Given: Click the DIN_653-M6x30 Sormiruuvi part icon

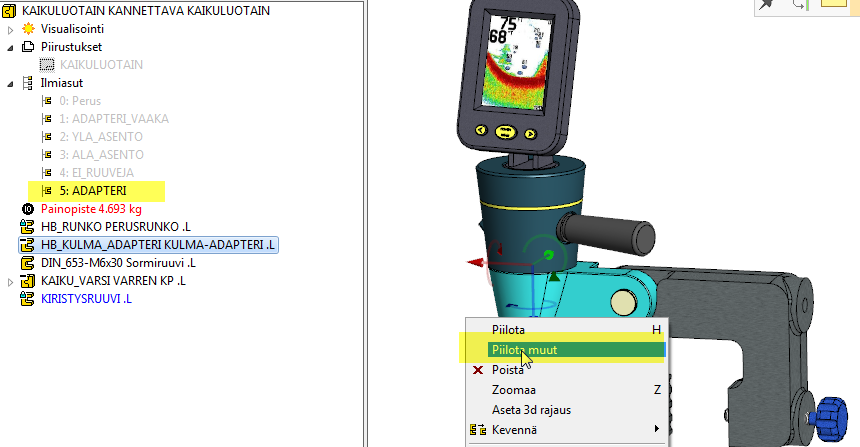Looking at the screenshot, I should pyautogui.click(x=27, y=263).
